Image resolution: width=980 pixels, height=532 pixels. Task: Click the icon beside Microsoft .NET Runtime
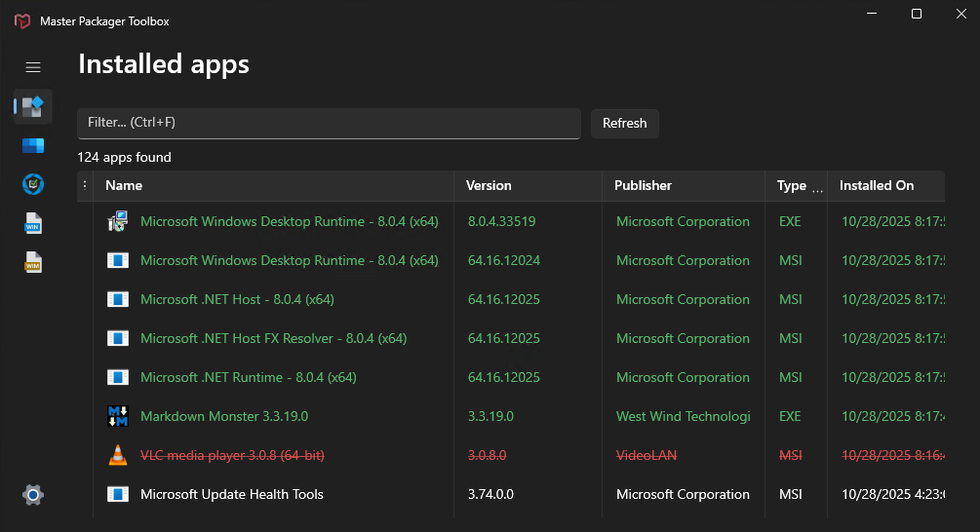click(x=117, y=377)
